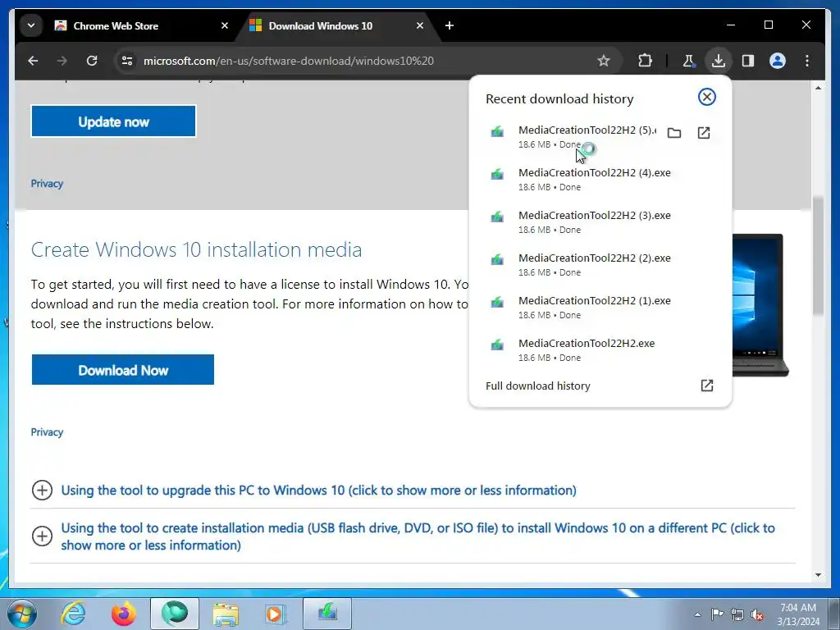Image resolution: width=840 pixels, height=630 pixels.
Task: Click MediaCreationTool22H2.exe file icon
Action: point(497,345)
